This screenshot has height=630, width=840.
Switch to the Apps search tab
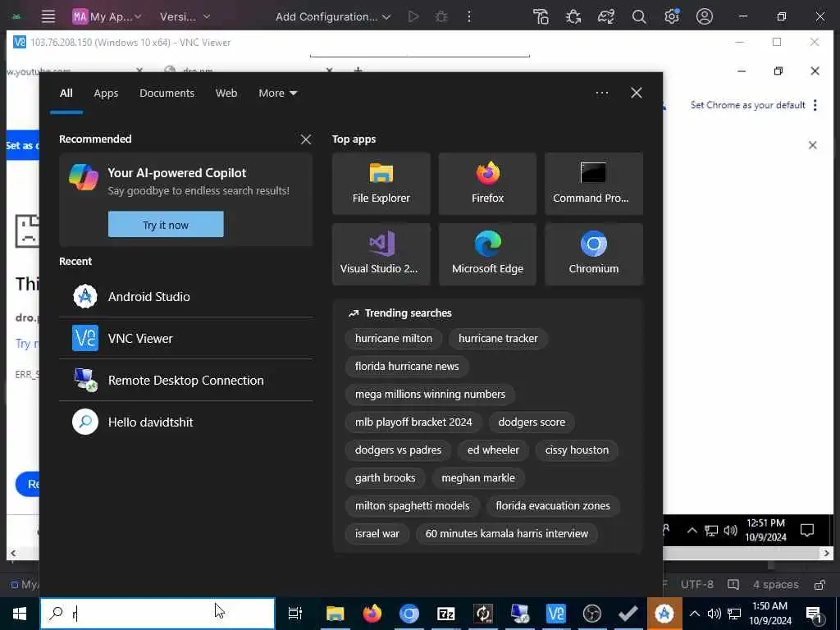(x=106, y=94)
